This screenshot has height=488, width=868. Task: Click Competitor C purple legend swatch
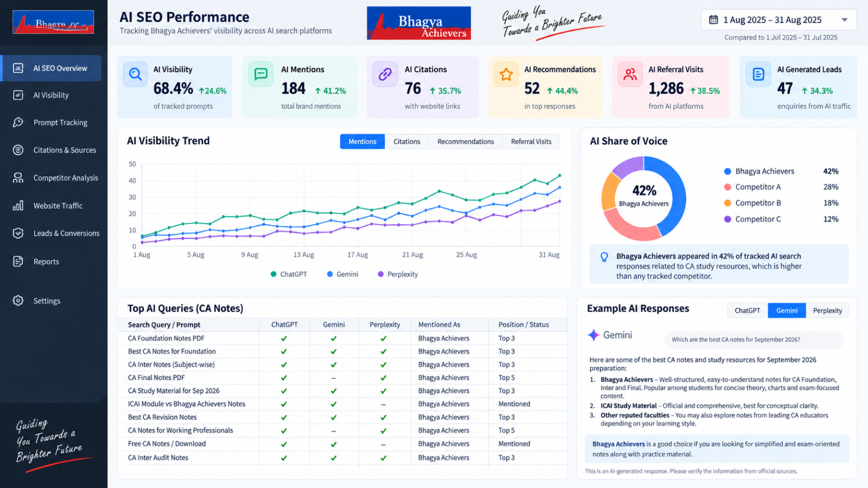727,219
